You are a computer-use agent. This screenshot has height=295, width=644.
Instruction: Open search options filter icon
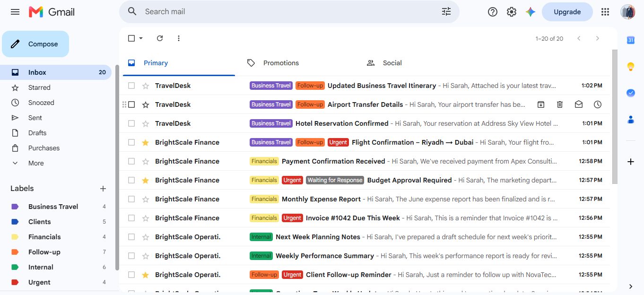click(x=446, y=12)
